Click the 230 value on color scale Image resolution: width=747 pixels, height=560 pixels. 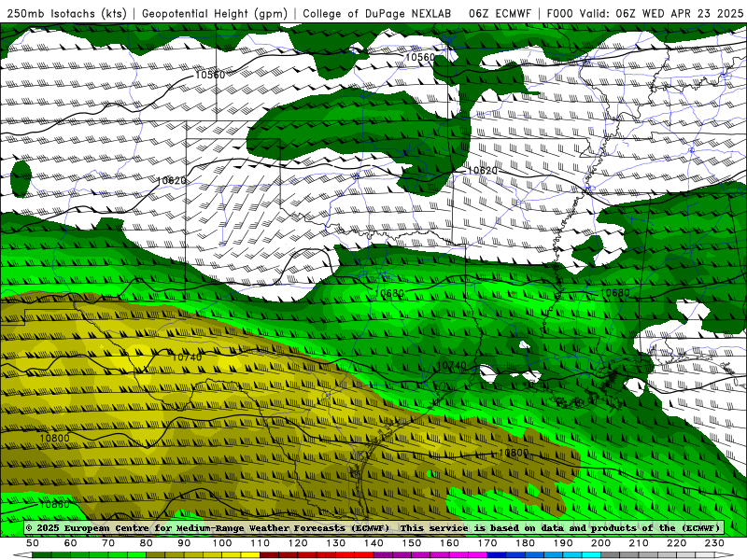coord(714,543)
